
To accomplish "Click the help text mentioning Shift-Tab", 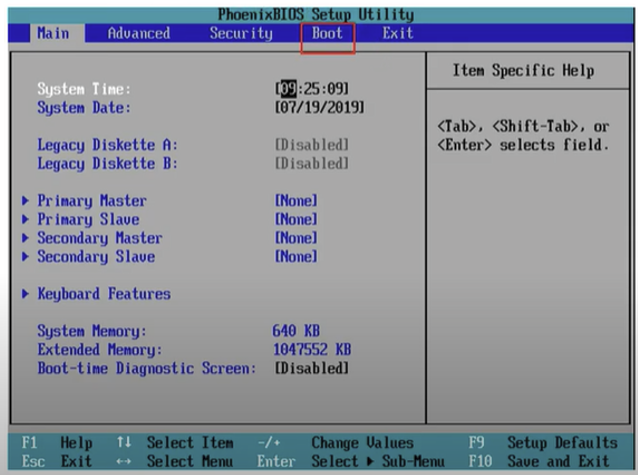I will 523,136.
